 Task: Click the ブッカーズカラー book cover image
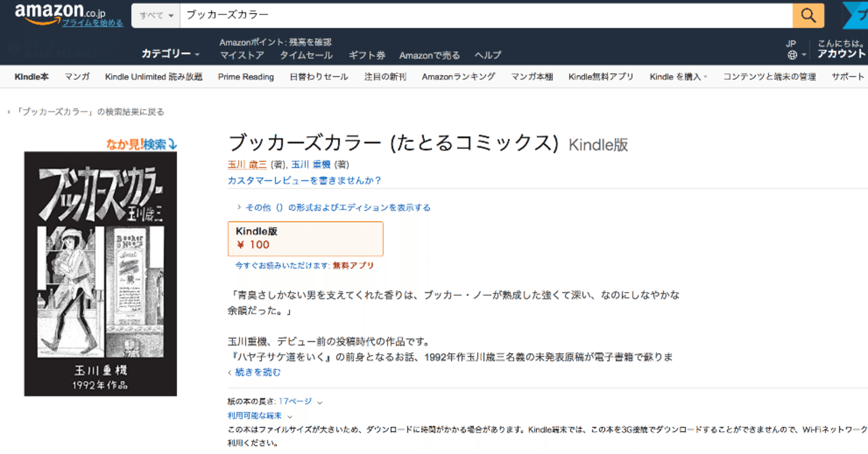pyautogui.click(x=100, y=274)
